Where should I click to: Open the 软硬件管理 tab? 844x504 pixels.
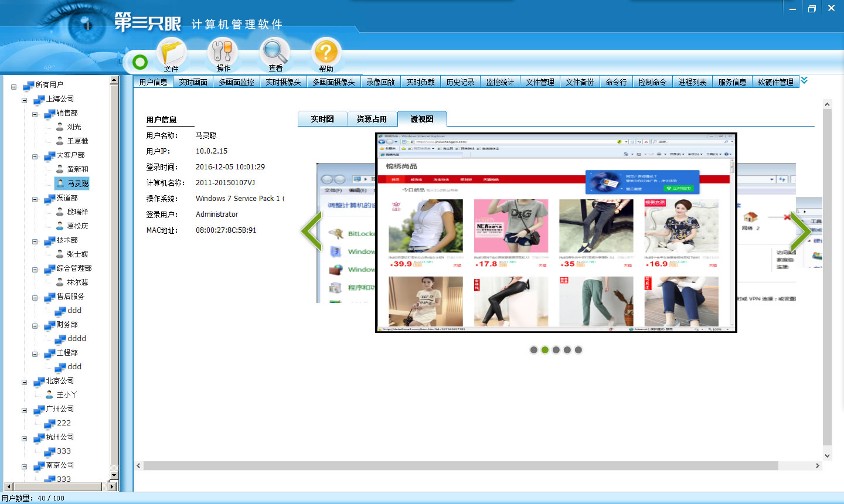point(775,82)
